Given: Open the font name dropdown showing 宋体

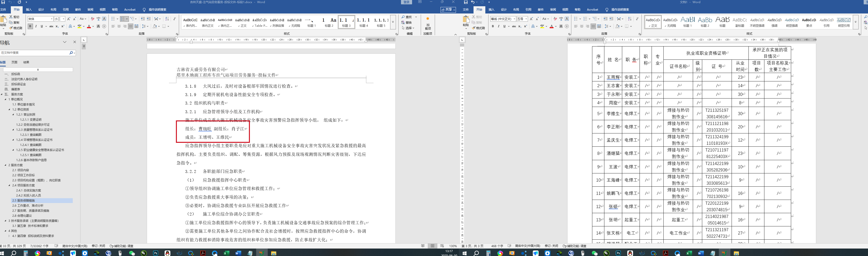Looking at the screenshot, I should click(52, 19).
